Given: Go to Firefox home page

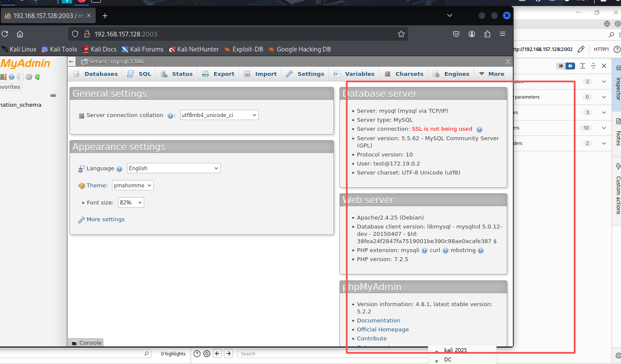Looking at the screenshot, I should [x=20, y=34].
